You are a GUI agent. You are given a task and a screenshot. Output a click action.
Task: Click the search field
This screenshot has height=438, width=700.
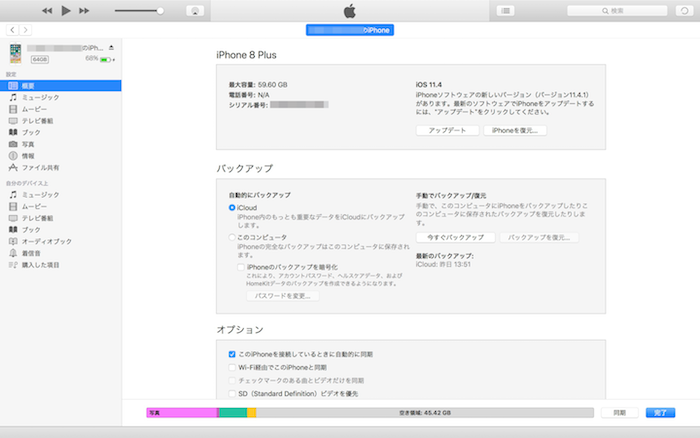617,11
